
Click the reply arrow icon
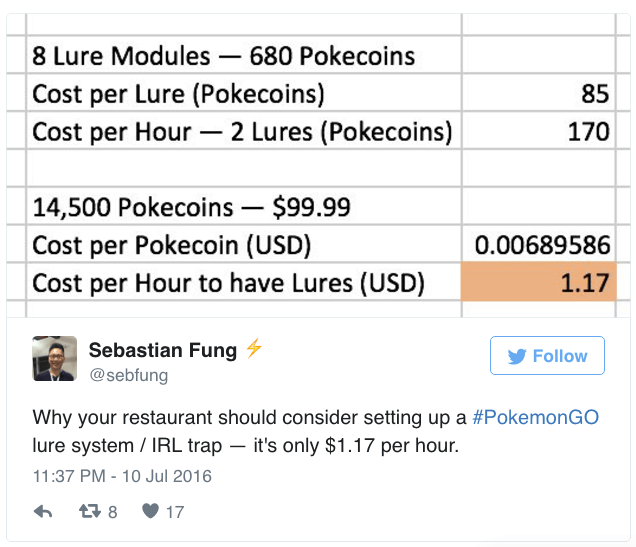click(43, 512)
